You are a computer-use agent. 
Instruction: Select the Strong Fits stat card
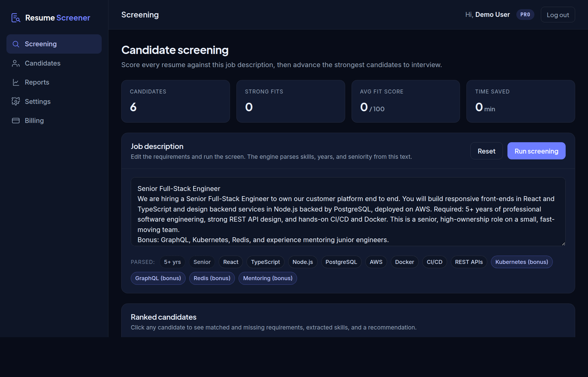tap(291, 101)
